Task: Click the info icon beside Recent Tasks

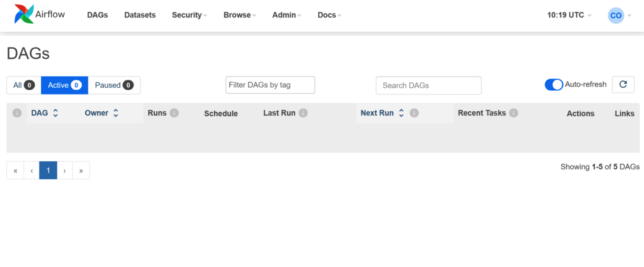Action: point(514,113)
